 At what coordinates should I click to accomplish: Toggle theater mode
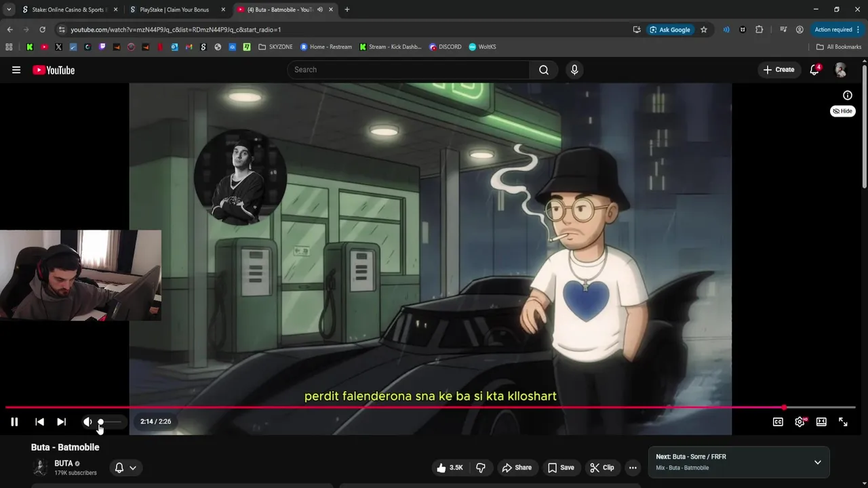(x=821, y=422)
